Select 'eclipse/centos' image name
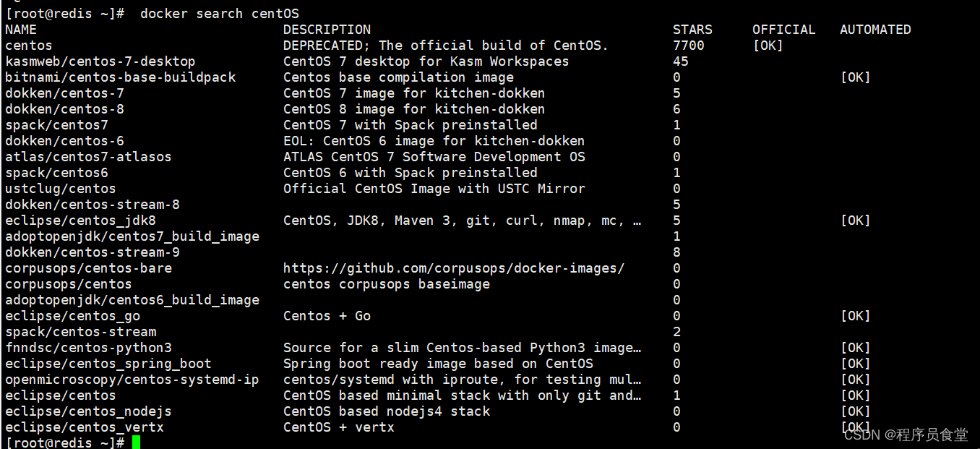The image size is (980, 449). pyautogui.click(x=61, y=395)
